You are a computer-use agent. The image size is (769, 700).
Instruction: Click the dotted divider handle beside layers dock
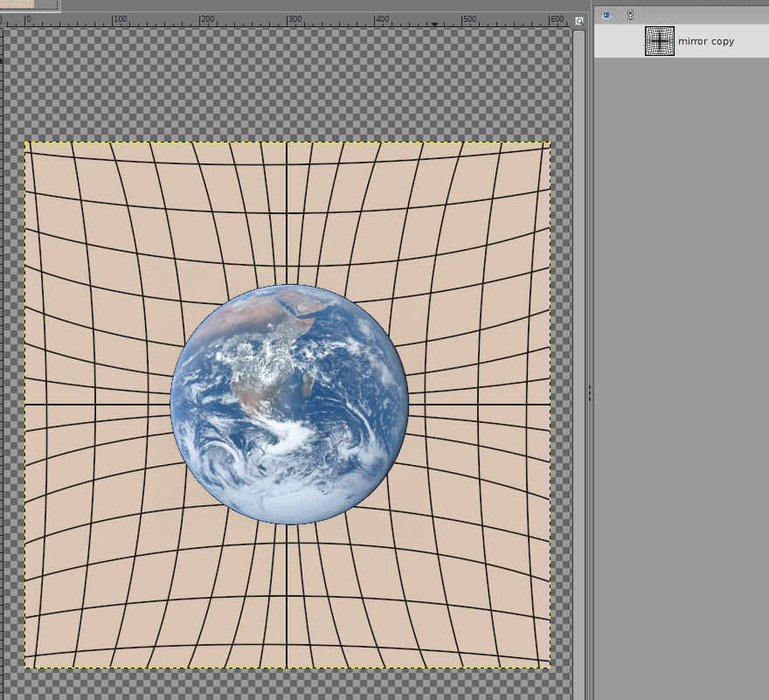590,393
